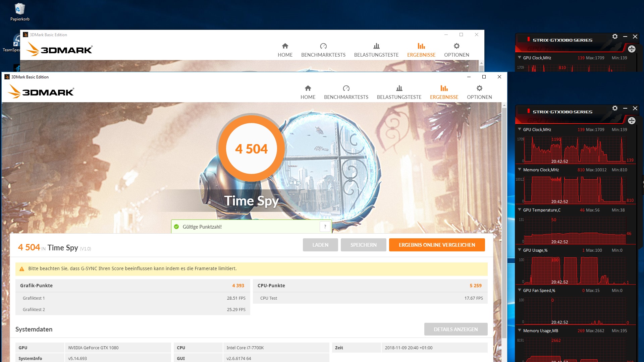Viewport: 644px width, 362px height.
Task: Click ERGEBNIS ONLINE VERGLEICHEN button
Action: pyautogui.click(x=437, y=245)
